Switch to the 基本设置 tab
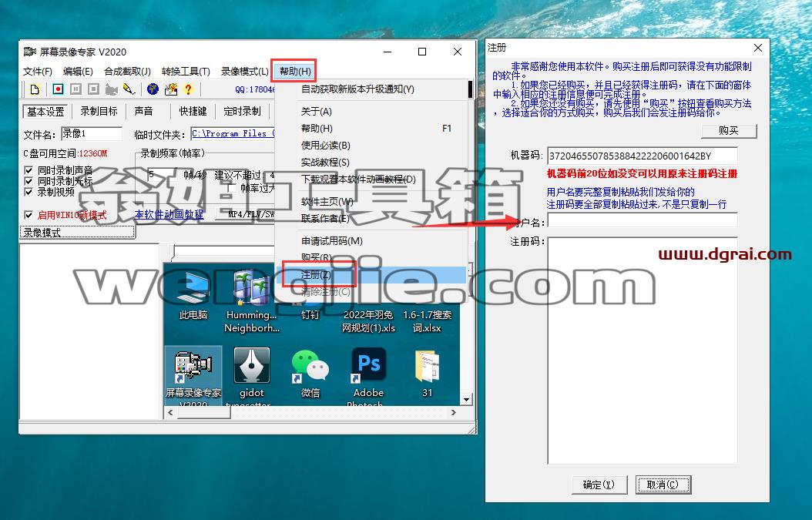 click(x=45, y=112)
